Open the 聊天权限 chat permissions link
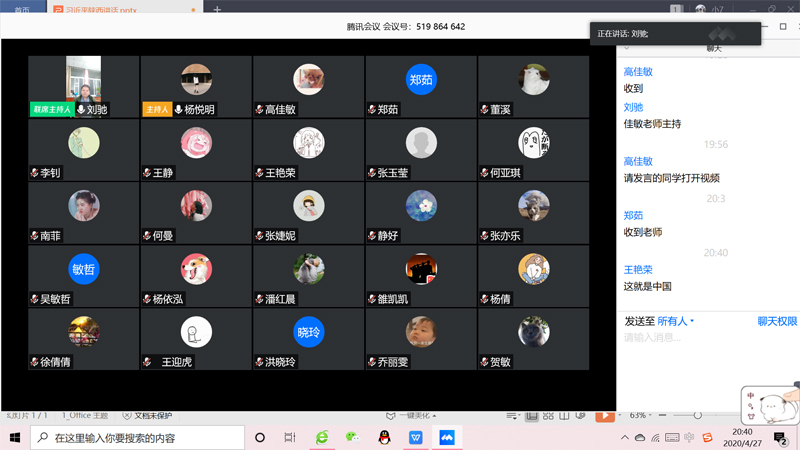 pos(777,321)
